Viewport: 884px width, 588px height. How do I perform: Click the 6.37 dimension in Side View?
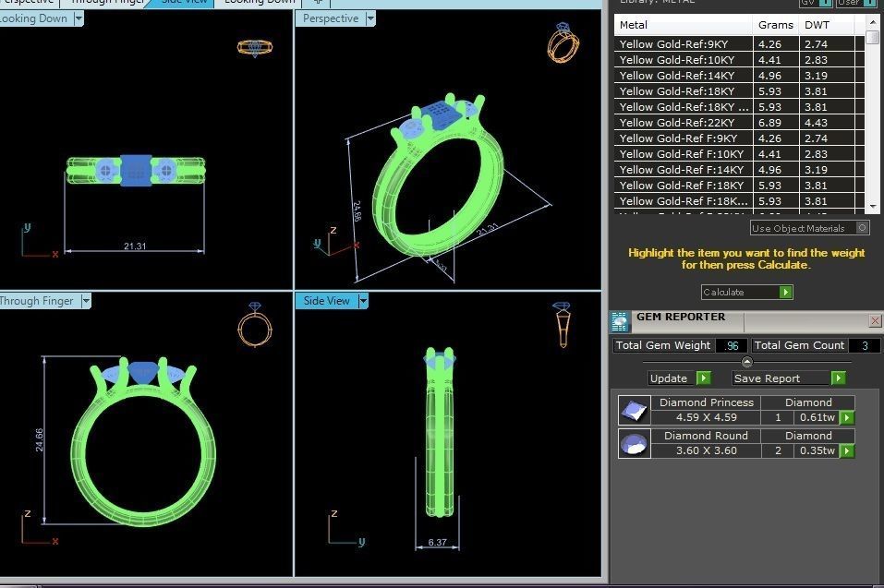437,543
